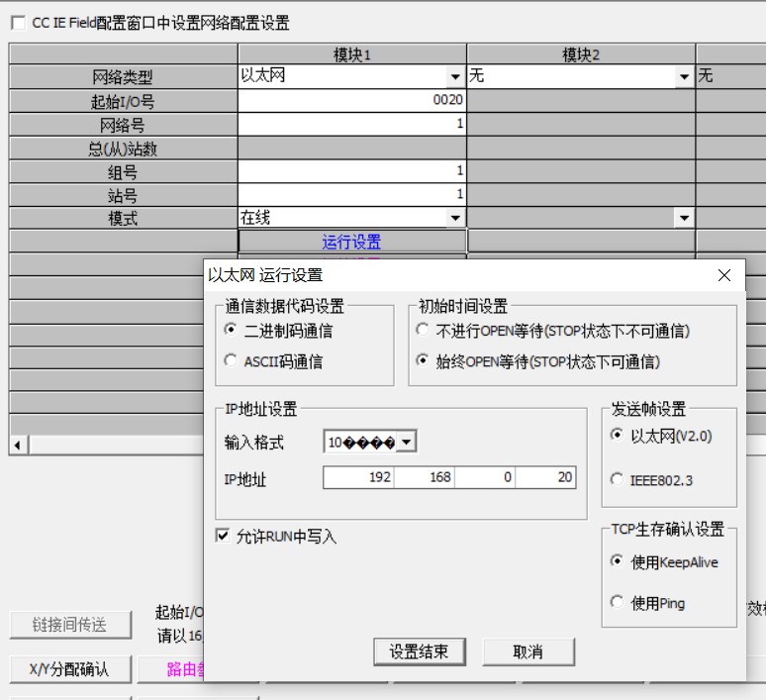Click first IP address octet field
Viewport: 766px width, 700px height.
pos(358,477)
